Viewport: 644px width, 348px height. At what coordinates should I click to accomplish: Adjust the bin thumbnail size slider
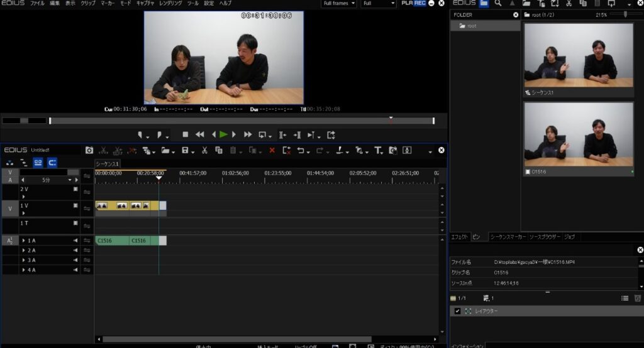click(x=625, y=14)
